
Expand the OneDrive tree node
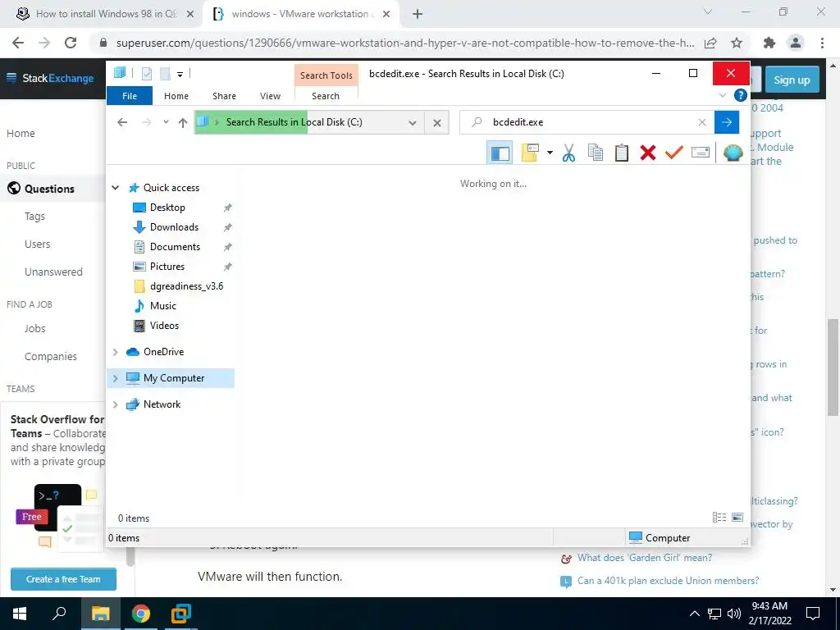coord(115,351)
